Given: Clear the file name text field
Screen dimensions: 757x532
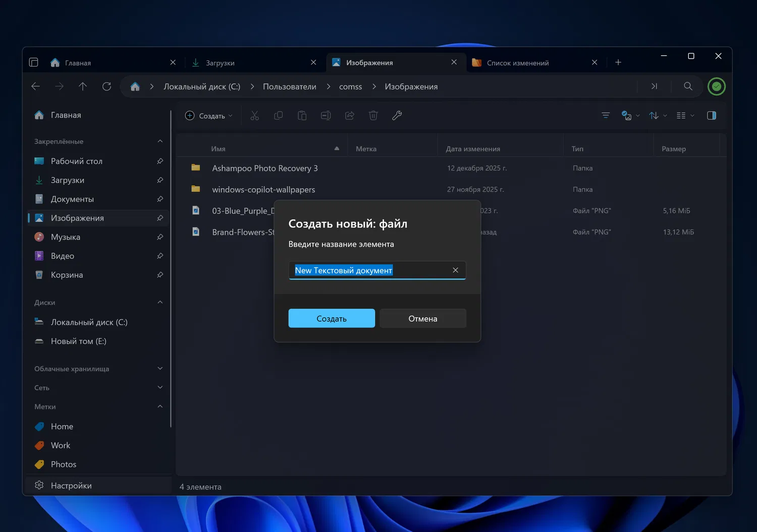Looking at the screenshot, I should (x=455, y=270).
